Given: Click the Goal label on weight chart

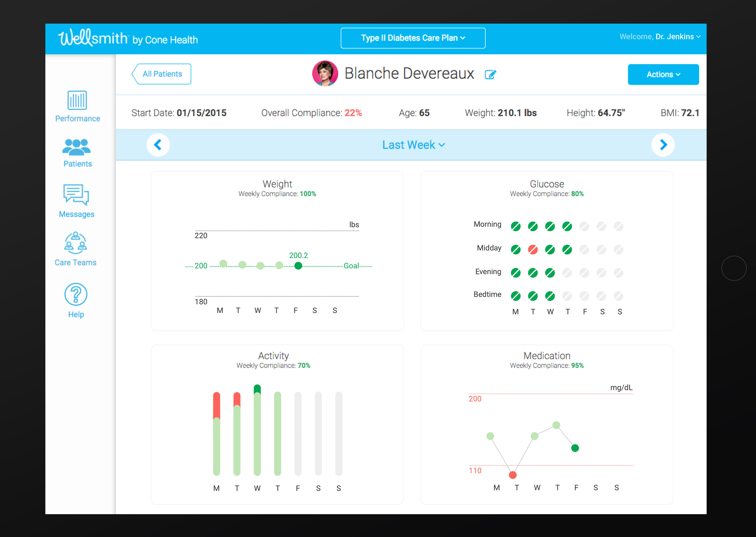Looking at the screenshot, I should point(351,266).
